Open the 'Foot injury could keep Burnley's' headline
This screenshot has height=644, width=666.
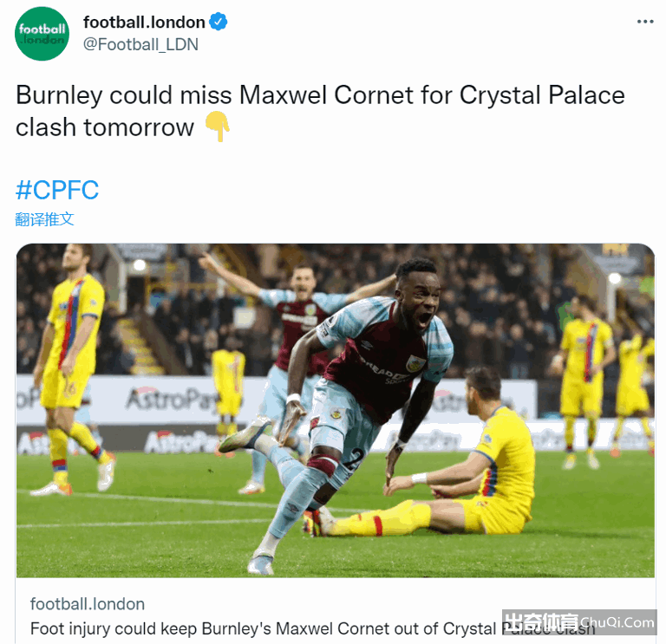tap(312, 628)
